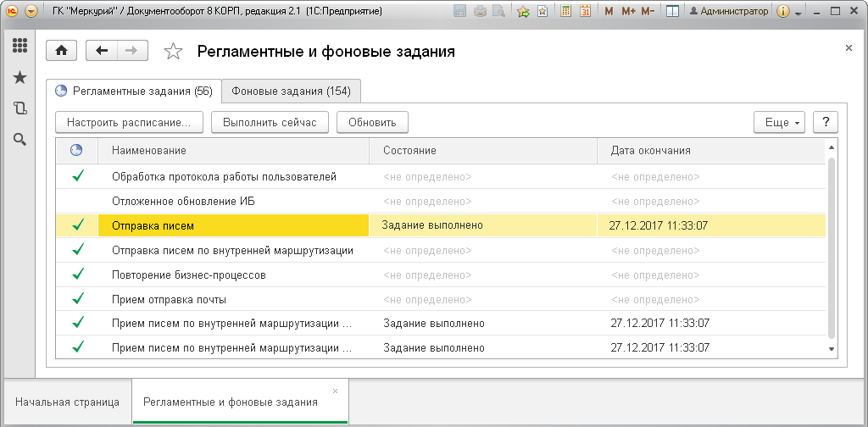Click <не определено> state of Отложенное обновление ИБ
This screenshot has width=868, height=427.
click(427, 202)
